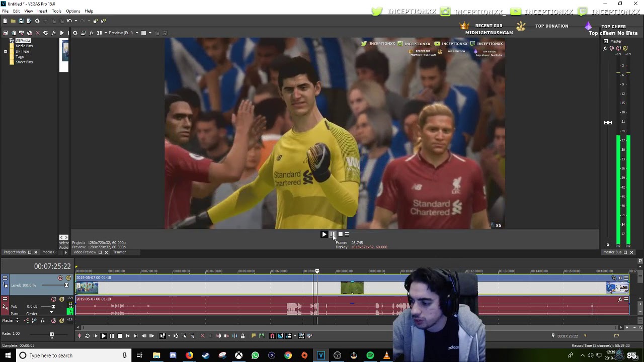Open the View menu

coord(29,11)
